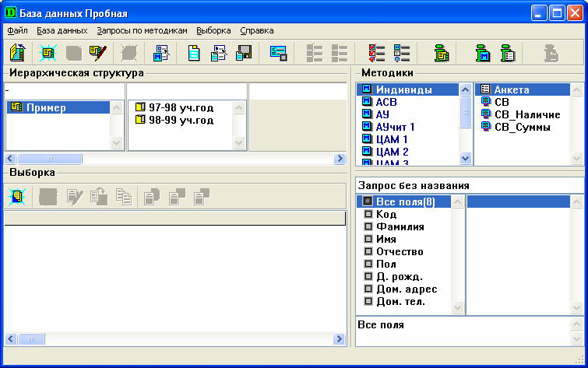Image resolution: width=588 pixels, height=368 pixels.
Task: Click the green stamp with blue M icon
Action: coord(483,53)
